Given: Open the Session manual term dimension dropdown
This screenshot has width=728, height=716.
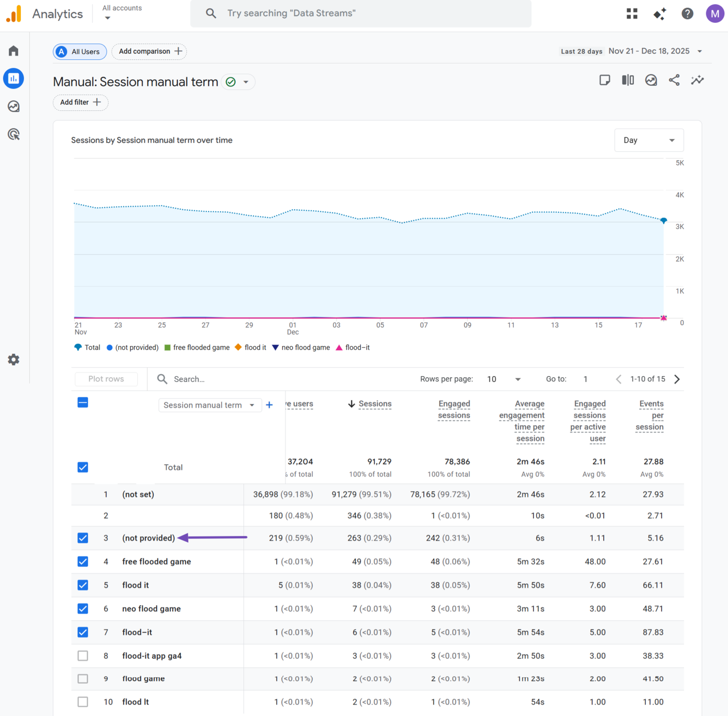Looking at the screenshot, I should point(210,405).
